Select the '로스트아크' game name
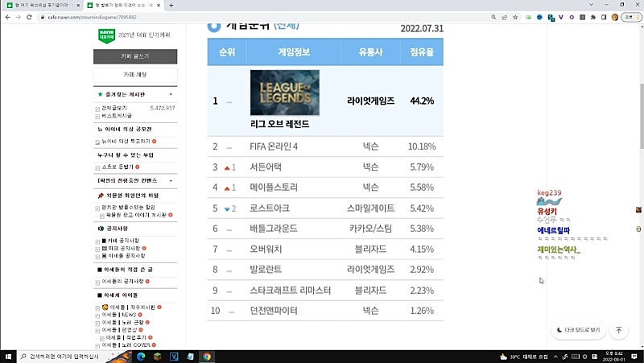The height and width of the screenshot is (363, 644). coord(270,208)
